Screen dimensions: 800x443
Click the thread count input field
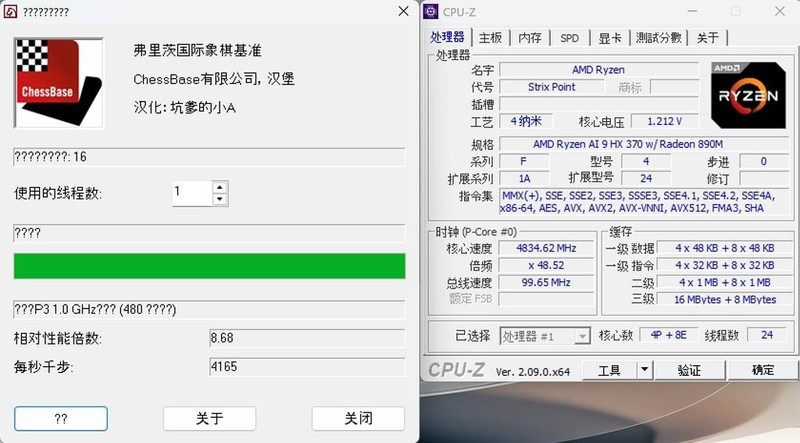[x=192, y=193]
